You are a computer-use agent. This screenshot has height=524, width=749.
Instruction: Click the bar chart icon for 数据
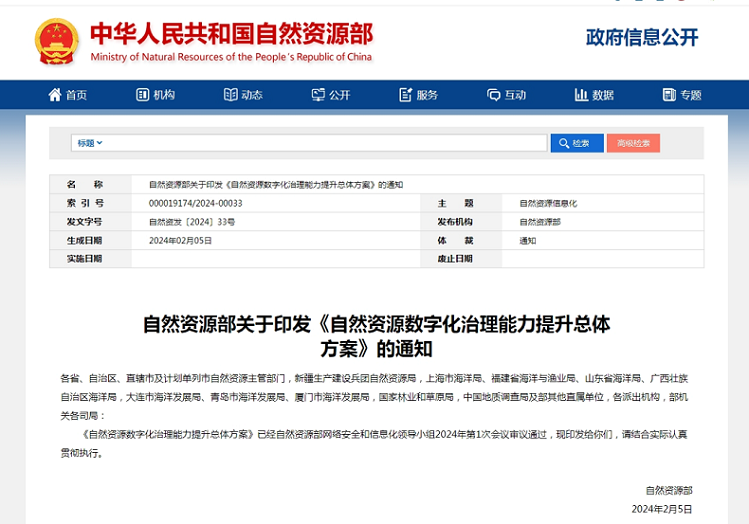coord(581,95)
